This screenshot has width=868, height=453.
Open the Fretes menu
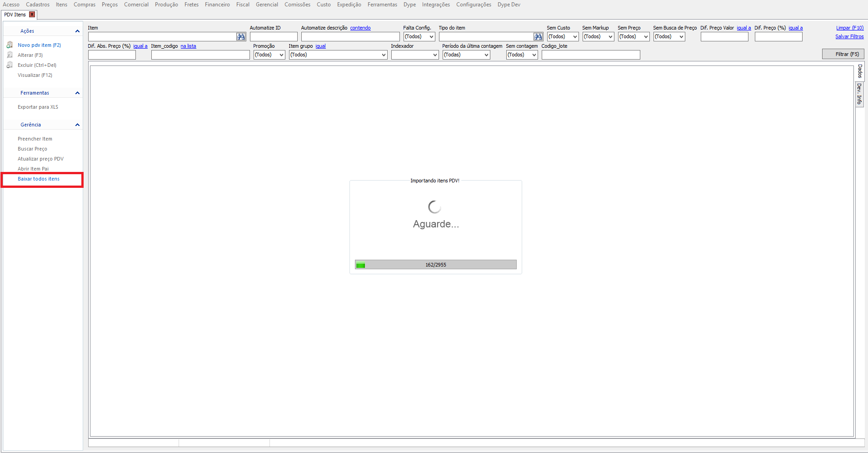(191, 5)
